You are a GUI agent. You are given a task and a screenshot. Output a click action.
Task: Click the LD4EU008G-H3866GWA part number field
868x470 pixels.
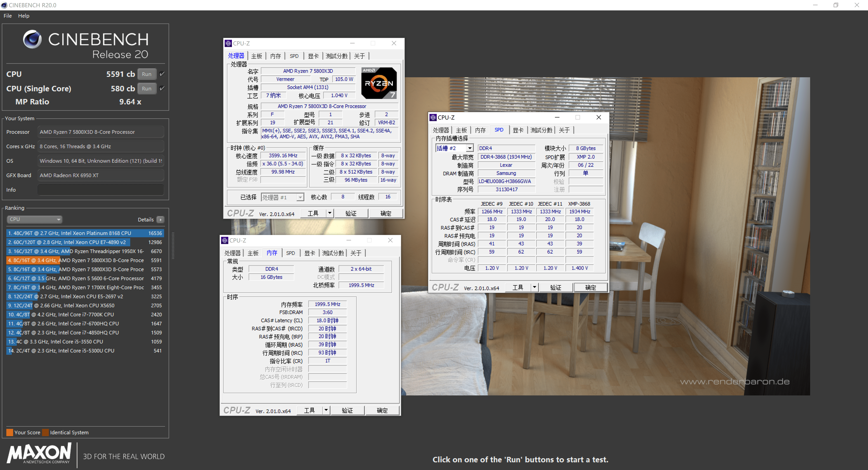tap(506, 181)
